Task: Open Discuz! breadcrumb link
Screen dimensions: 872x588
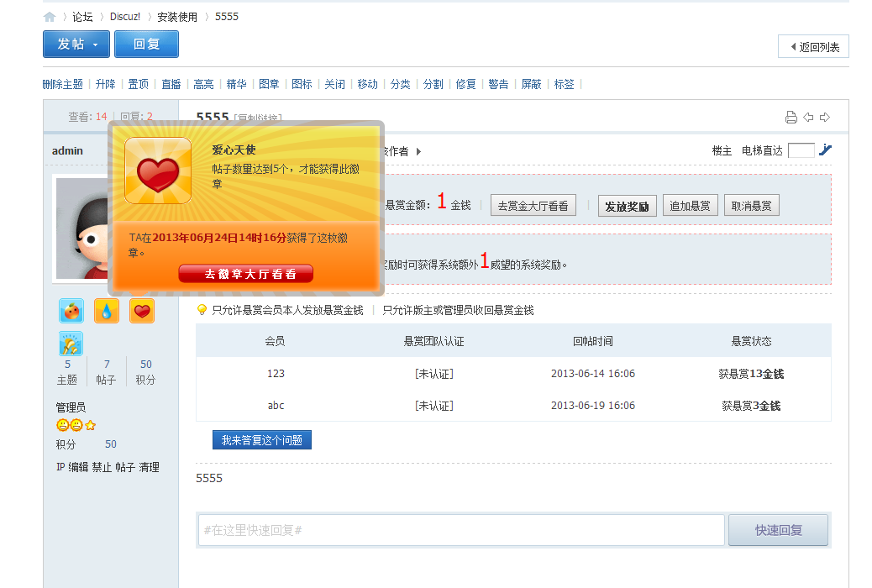Action: pyautogui.click(x=125, y=17)
